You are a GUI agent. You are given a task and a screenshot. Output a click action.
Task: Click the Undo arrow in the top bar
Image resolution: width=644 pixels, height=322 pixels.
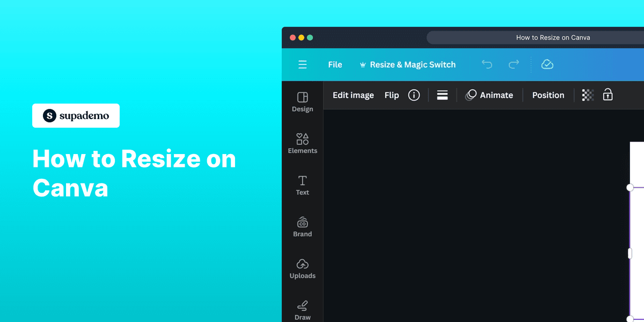point(487,64)
